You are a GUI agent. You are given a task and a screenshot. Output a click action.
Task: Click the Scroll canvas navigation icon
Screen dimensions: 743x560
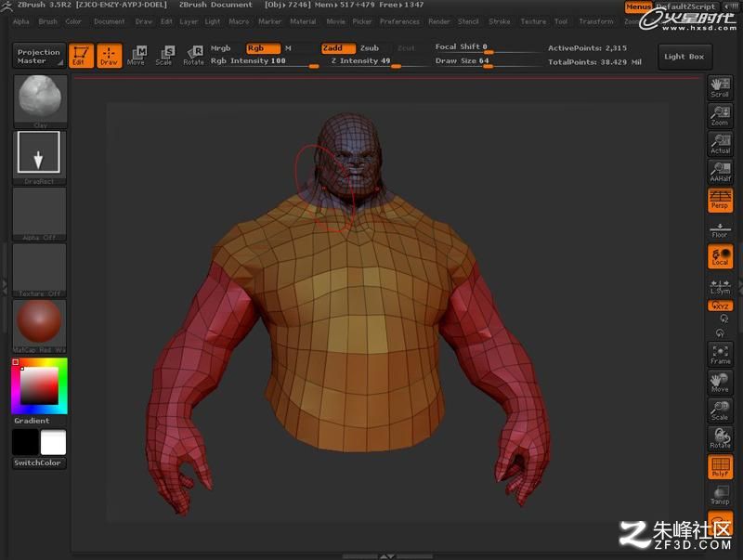pos(720,87)
